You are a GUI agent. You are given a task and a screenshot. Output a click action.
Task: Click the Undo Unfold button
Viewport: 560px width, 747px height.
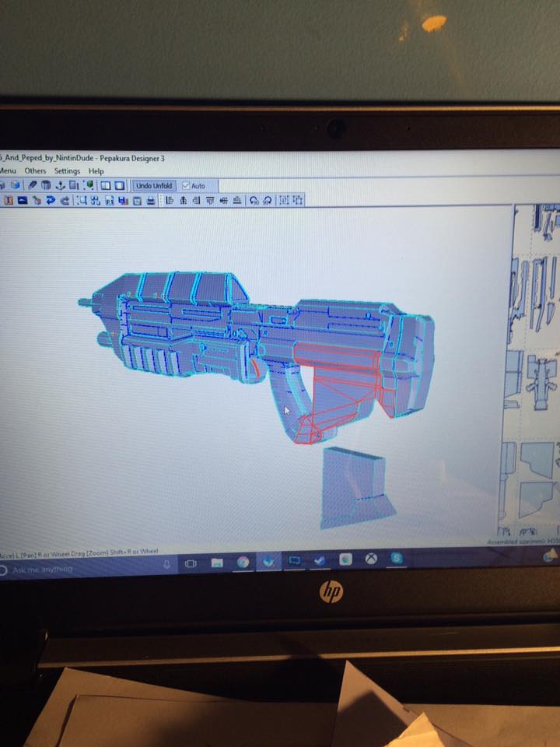(154, 186)
